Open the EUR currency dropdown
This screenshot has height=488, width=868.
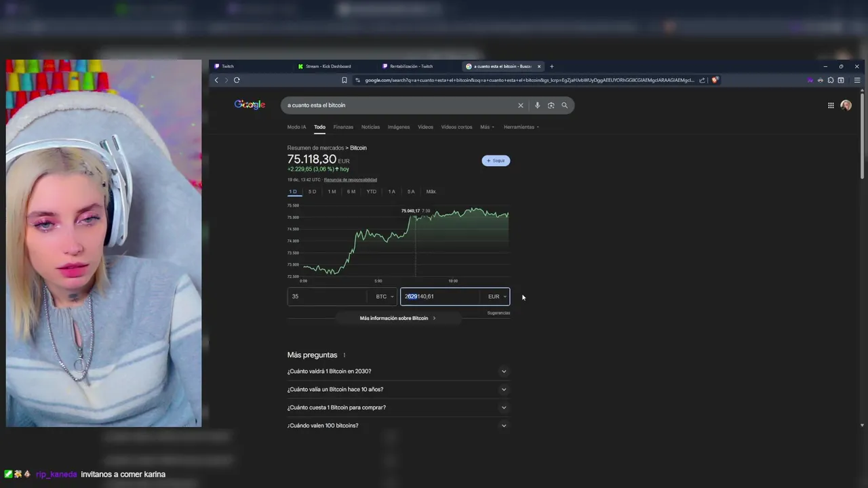496,296
